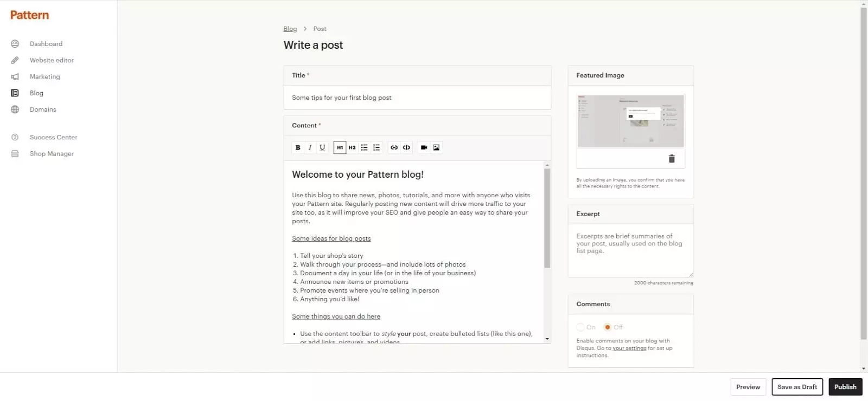Open your settings for Disqus setup
Image resolution: width=868 pixels, height=401 pixels.
pyautogui.click(x=629, y=348)
